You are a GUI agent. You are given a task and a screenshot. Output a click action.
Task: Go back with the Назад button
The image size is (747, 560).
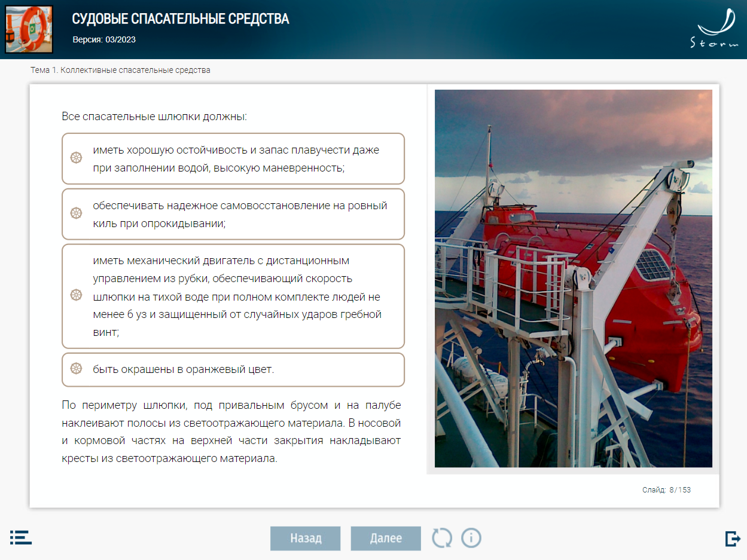[306, 538]
